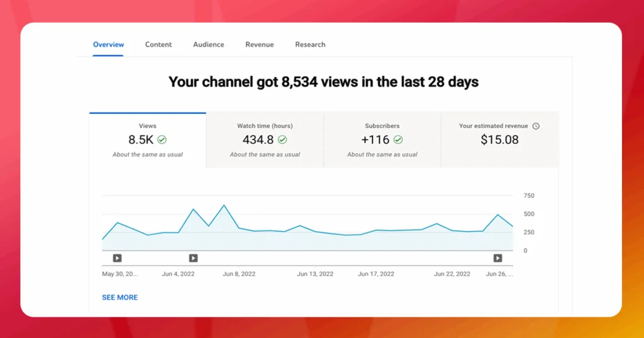
Task: Click the clock icon beside estimated revenue
Action: 536,126
